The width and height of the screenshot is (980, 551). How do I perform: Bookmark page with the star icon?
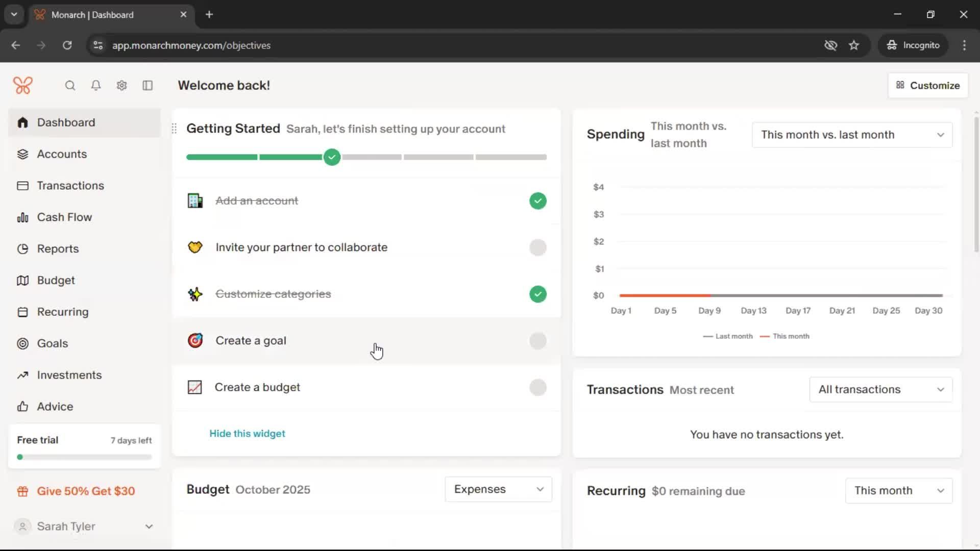click(854, 45)
